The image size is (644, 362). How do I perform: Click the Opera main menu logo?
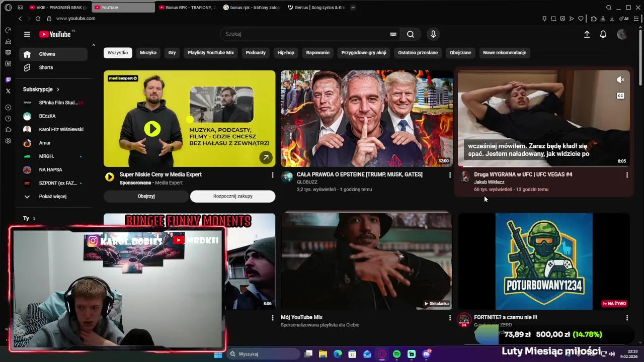click(x=8, y=8)
